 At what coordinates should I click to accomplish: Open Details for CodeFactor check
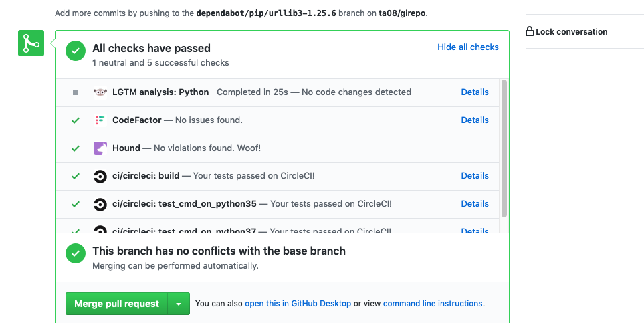475,120
